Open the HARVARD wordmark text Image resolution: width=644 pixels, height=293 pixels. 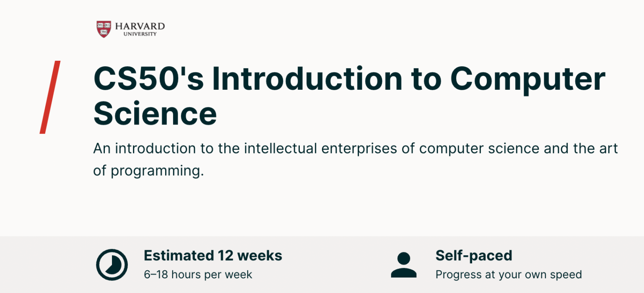point(140,26)
